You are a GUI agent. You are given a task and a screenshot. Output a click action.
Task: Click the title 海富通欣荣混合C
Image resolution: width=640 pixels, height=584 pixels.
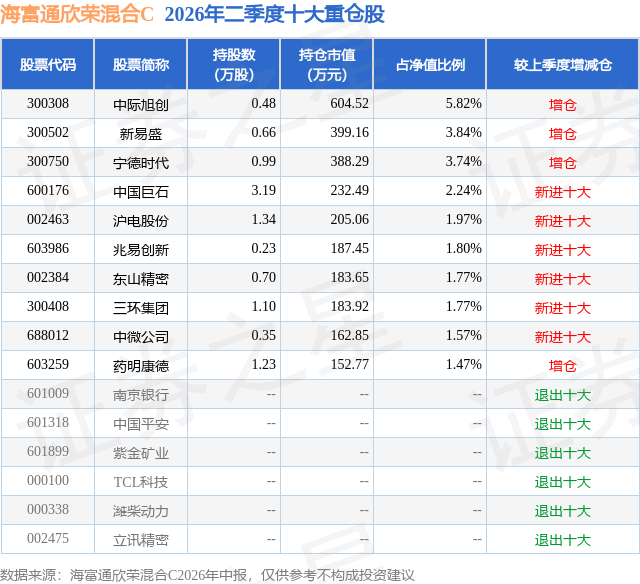[77, 15]
